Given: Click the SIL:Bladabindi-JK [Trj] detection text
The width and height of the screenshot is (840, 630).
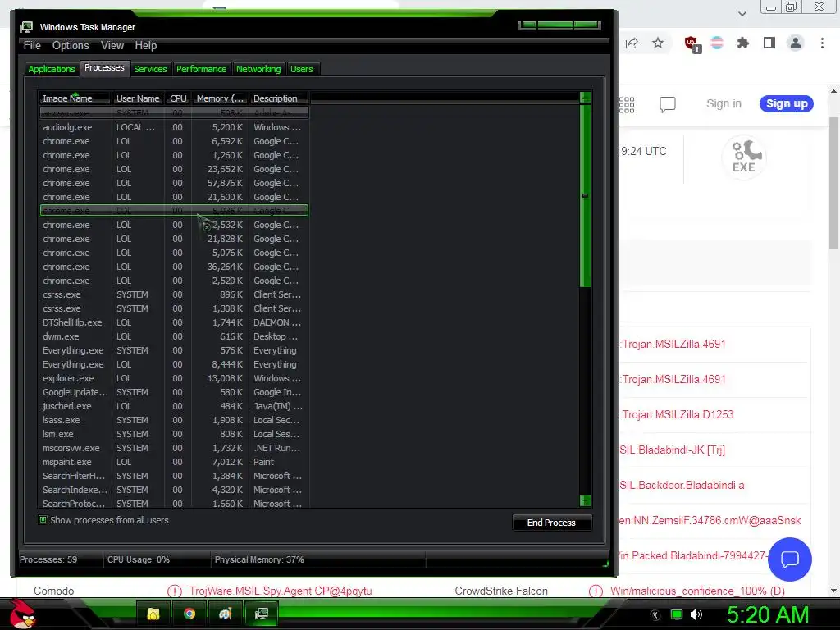Looking at the screenshot, I should click(x=673, y=450).
